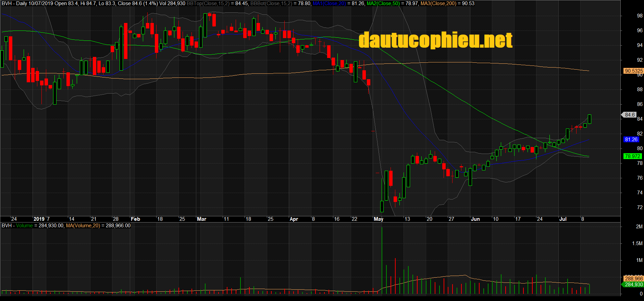Click the '13' date label in May
The width and height of the screenshot is (644, 301).
pyautogui.click(x=407, y=219)
